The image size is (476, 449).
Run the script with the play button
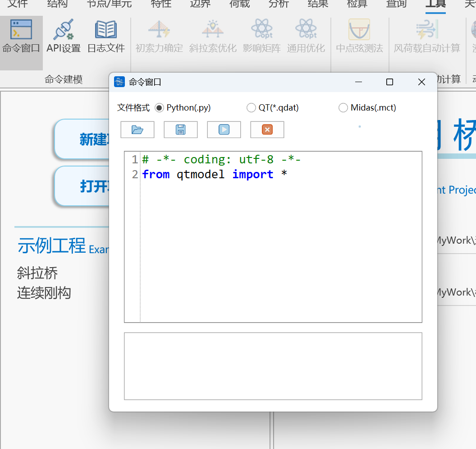click(224, 130)
